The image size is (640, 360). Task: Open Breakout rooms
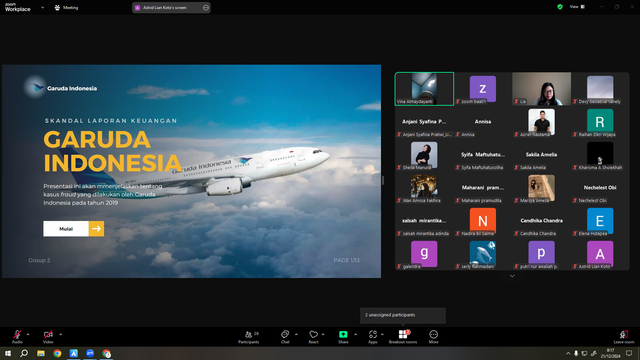pyautogui.click(x=403, y=336)
